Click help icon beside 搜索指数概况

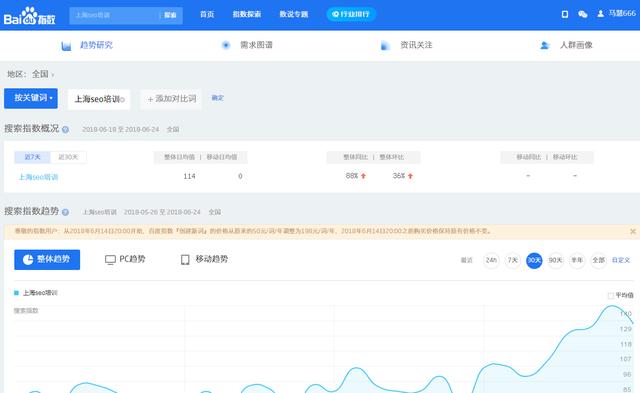(65, 129)
